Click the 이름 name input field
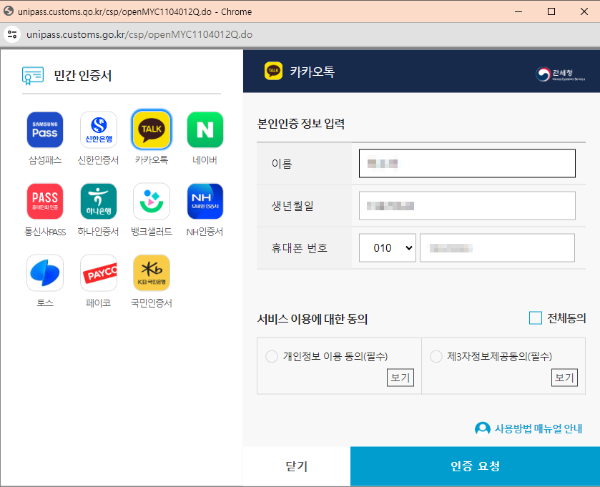The image size is (600, 487). [x=467, y=164]
